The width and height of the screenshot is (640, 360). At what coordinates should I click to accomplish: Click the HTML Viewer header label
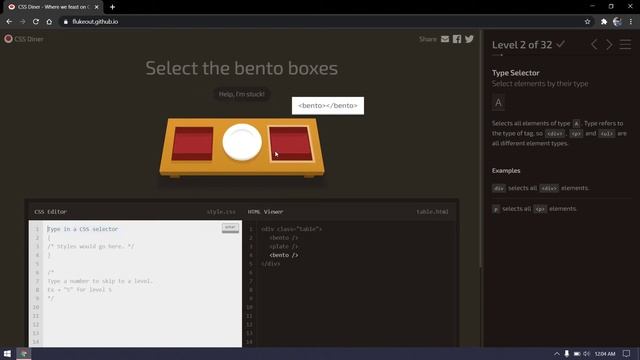coord(265,211)
